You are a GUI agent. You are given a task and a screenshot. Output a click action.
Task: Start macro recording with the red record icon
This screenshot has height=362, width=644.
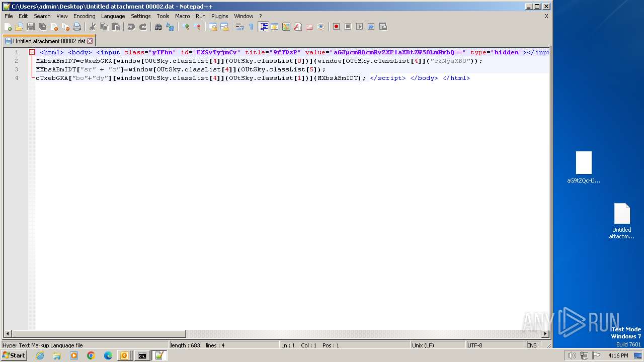[x=336, y=27]
